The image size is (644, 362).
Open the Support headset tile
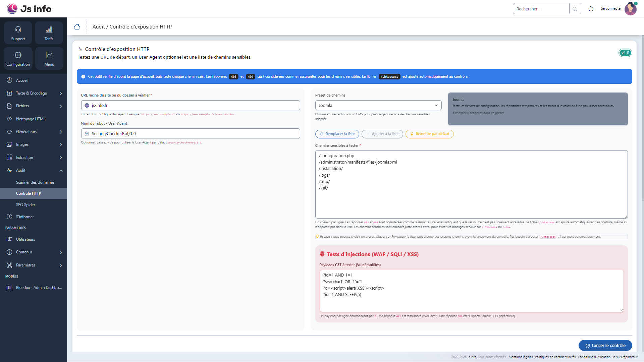click(18, 33)
